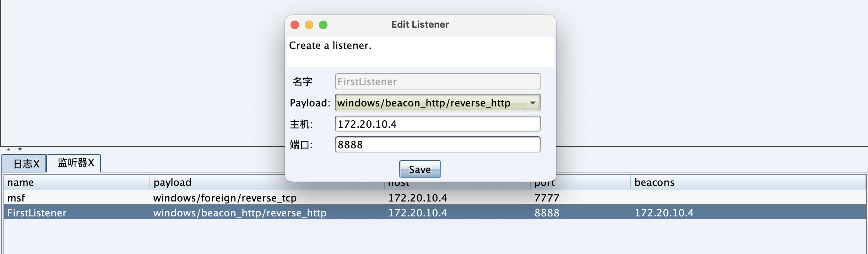Close the 监听器 tab with its X
868x254 pixels.
pos(91,163)
